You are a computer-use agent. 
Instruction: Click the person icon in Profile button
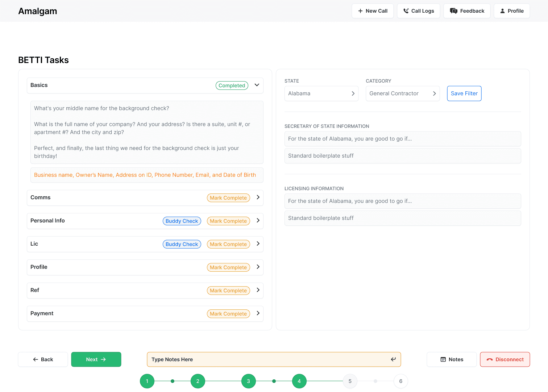click(x=502, y=11)
